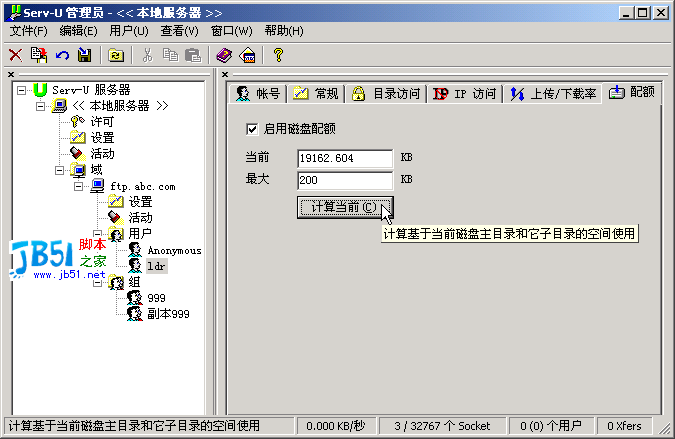675x439 pixels.
Task: Click the local server computer icon
Action: click(x=59, y=106)
